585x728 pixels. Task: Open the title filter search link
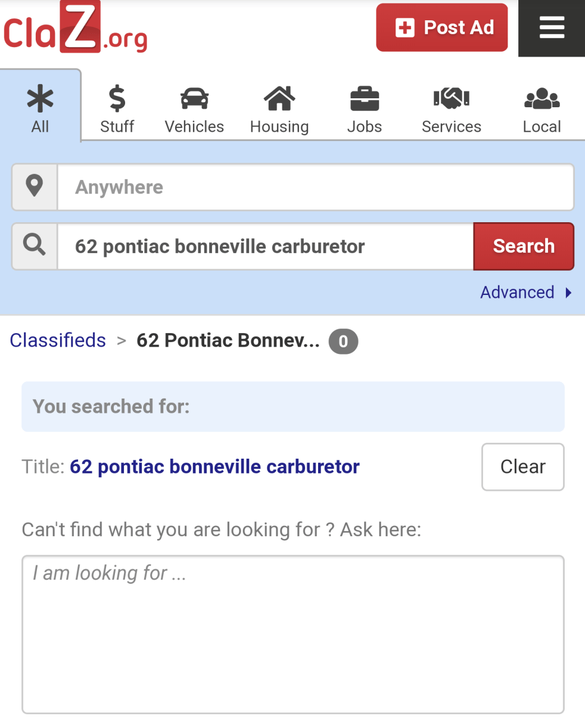point(214,466)
